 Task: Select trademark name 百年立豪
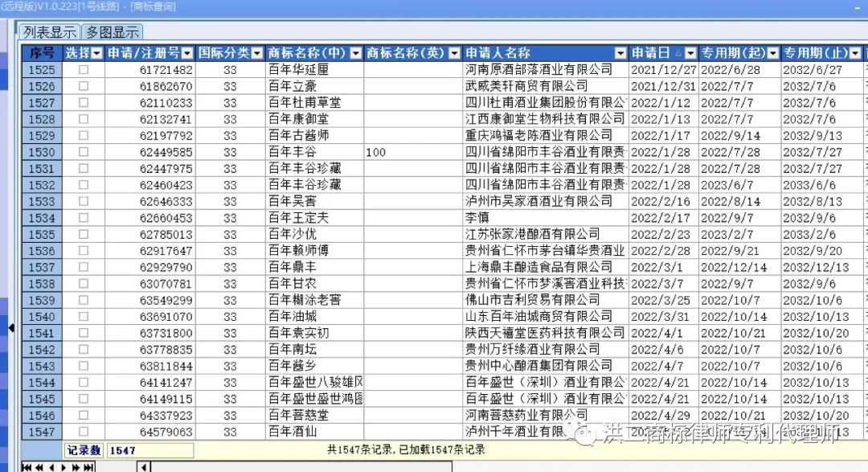[293, 86]
